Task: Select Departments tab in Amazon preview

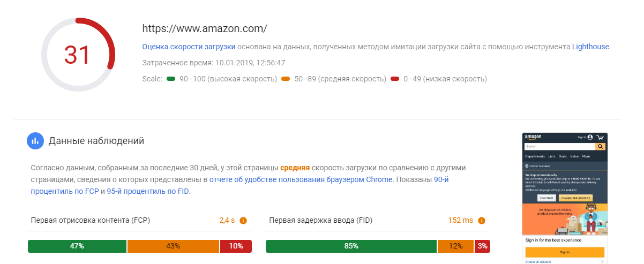Action: [535, 156]
